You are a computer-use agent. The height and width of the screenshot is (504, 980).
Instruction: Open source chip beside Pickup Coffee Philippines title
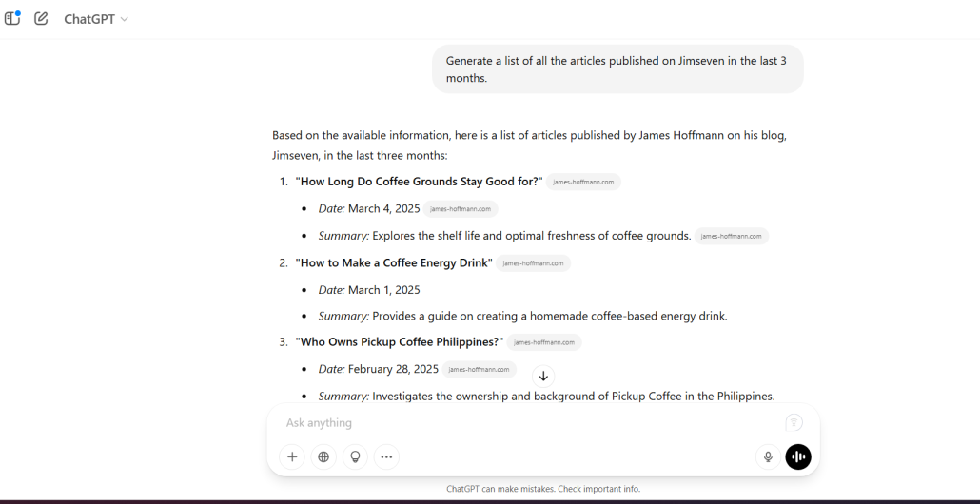tap(544, 342)
